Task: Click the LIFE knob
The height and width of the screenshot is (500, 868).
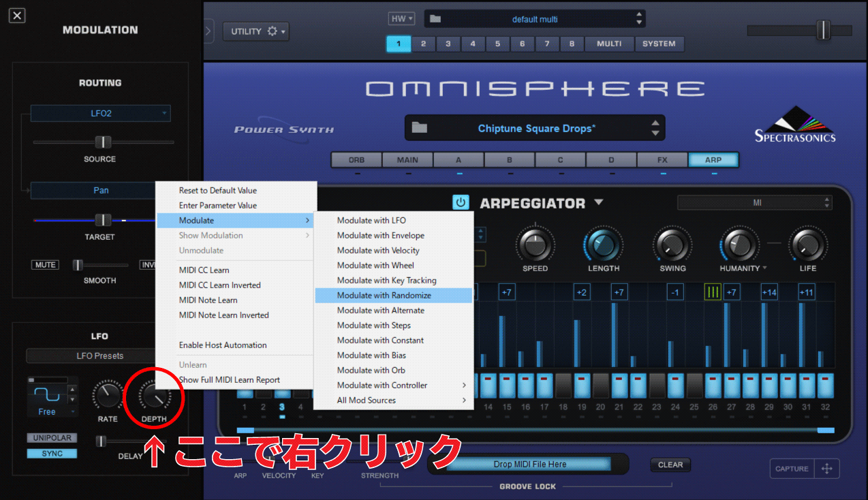Action: point(807,244)
